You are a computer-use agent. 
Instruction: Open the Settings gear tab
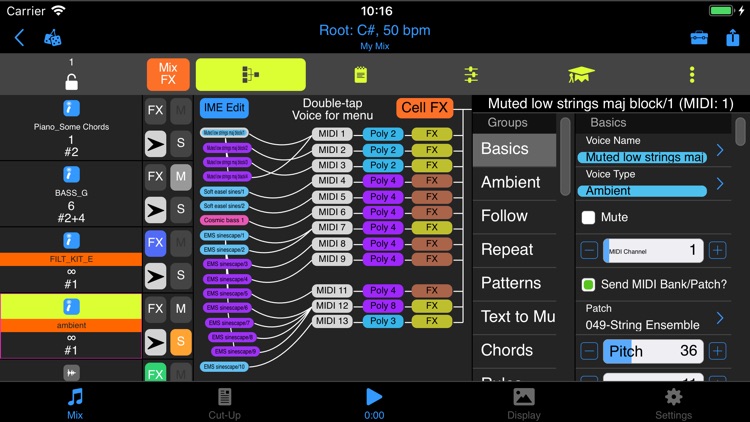[x=673, y=403]
